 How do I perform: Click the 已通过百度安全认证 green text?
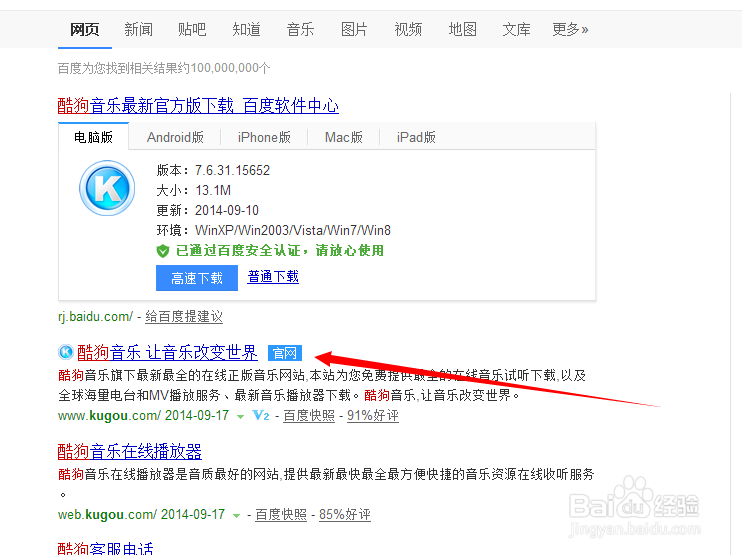click(280, 250)
